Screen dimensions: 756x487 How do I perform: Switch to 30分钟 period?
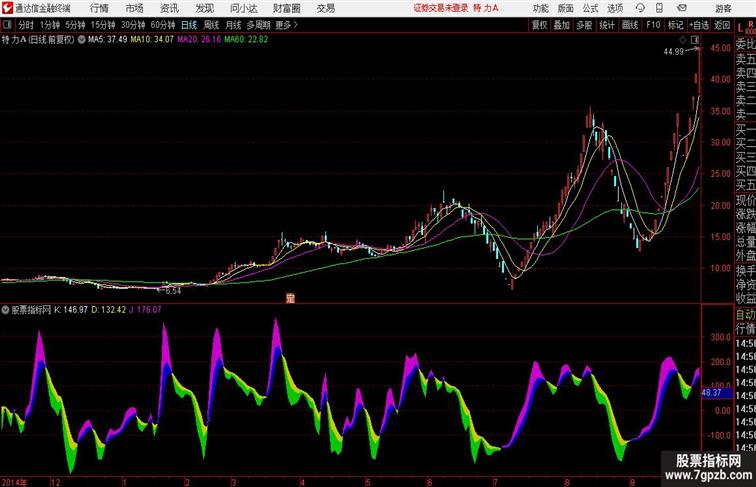click(x=133, y=25)
